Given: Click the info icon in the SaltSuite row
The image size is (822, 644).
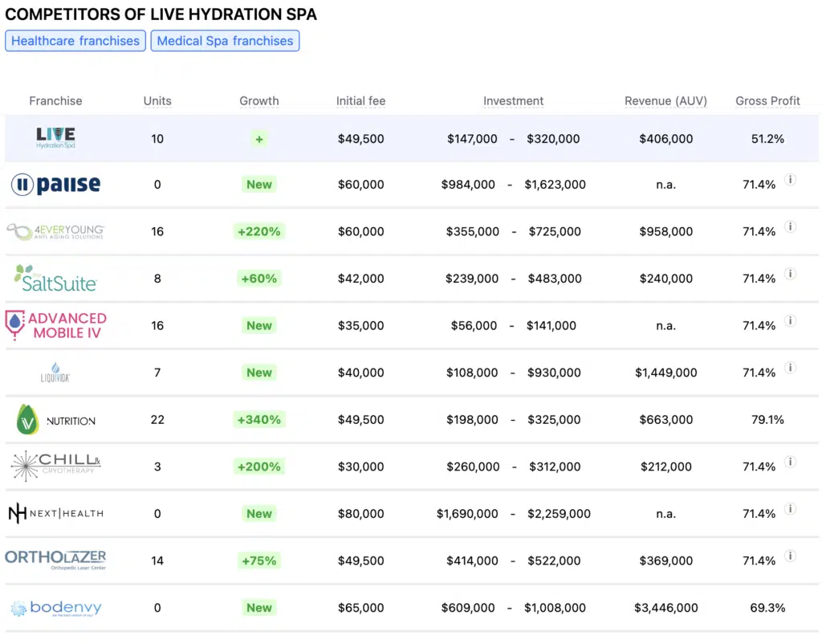Looking at the screenshot, I should [x=790, y=274].
